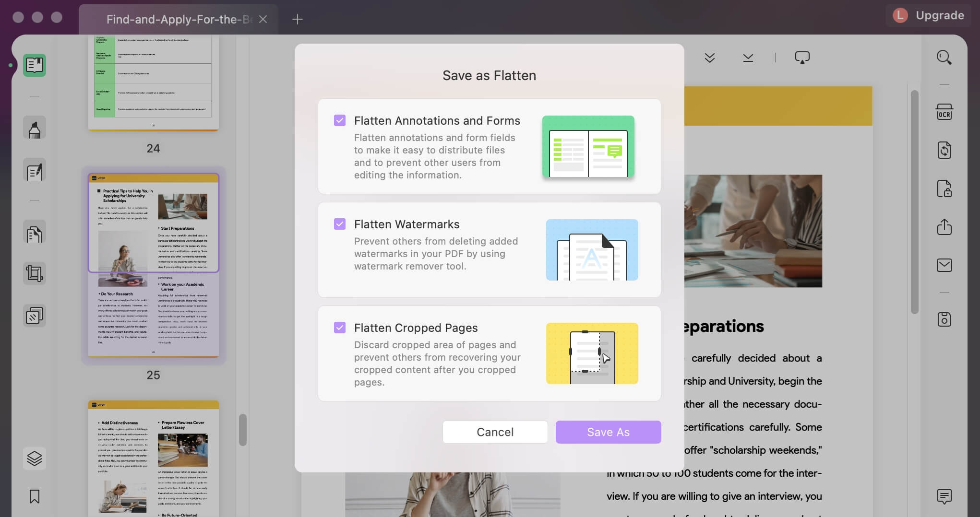Open a new document tab with the plus
Viewport: 980px width, 517px height.
[x=298, y=19]
